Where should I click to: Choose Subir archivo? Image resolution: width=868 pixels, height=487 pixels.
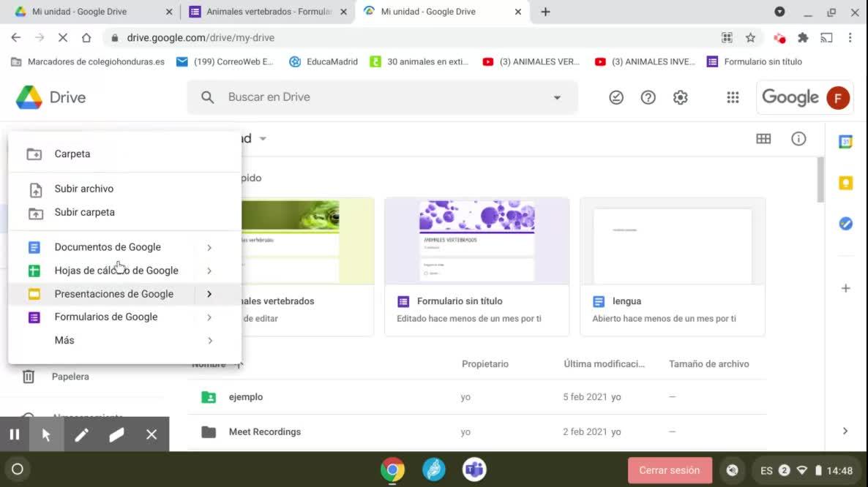(124, 189)
